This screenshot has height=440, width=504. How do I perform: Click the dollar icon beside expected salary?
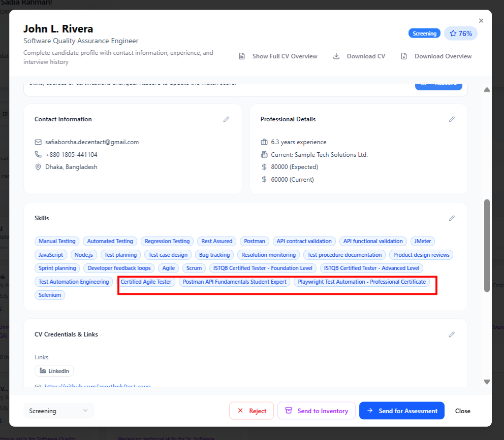coord(264,167)
